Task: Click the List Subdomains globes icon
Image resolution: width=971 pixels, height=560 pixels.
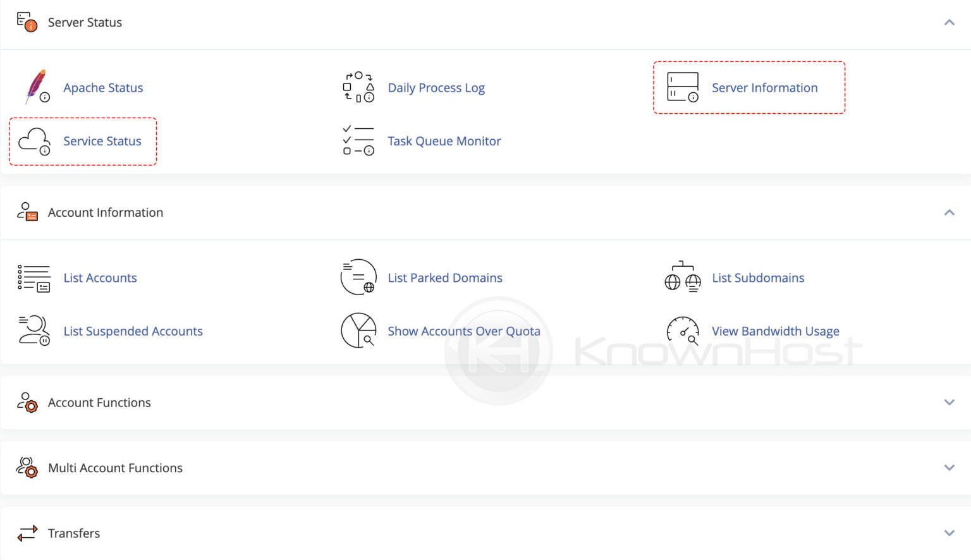Action: click(683, 277)
